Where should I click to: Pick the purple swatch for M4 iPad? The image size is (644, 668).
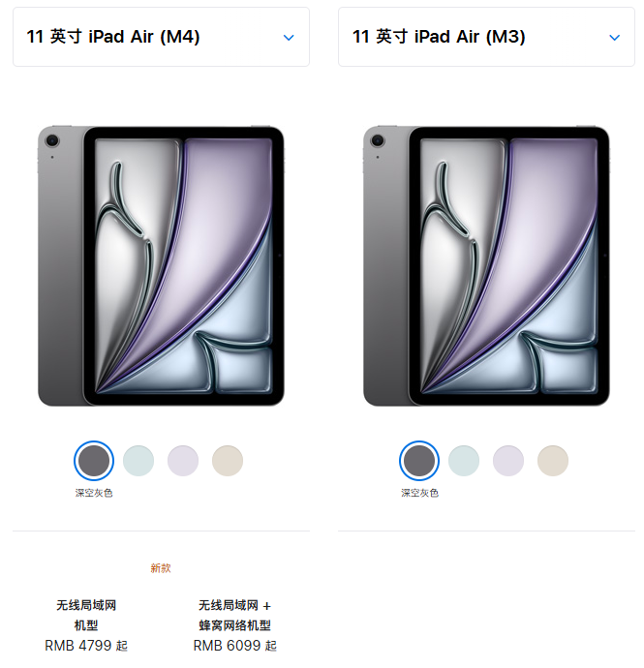point(183,461)
